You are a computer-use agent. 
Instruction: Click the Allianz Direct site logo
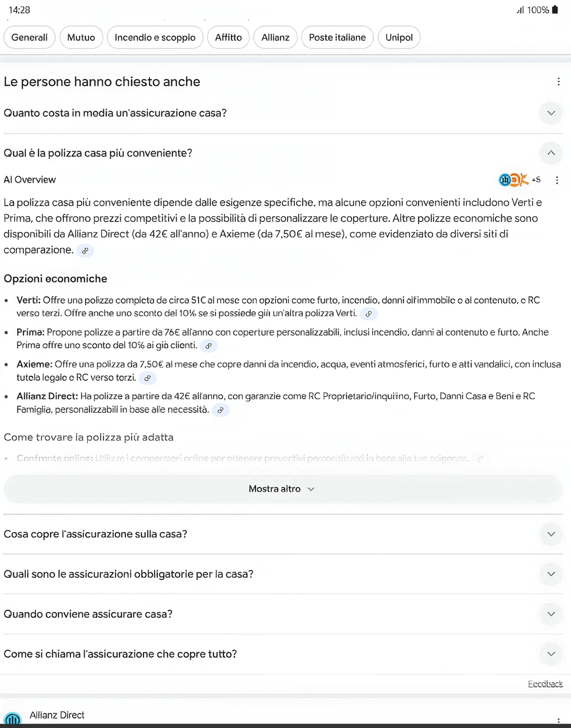(x=13, y=719)
